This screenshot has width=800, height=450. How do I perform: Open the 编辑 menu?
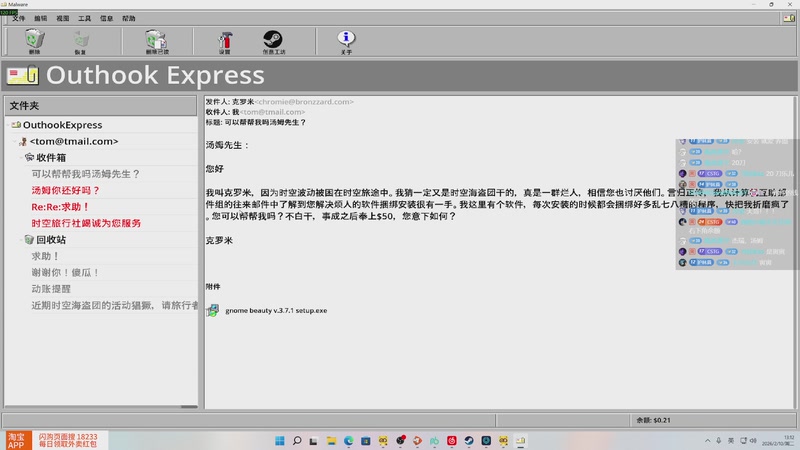41,18
